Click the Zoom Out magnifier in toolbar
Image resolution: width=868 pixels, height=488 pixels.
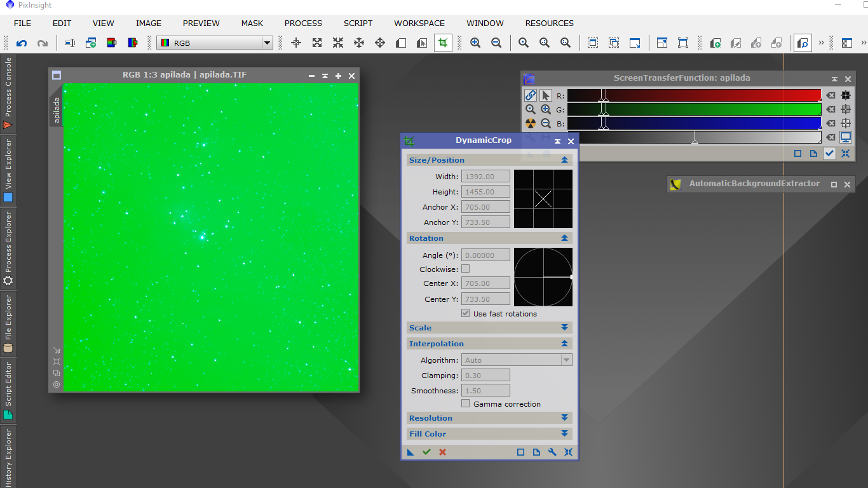point(496,43)
